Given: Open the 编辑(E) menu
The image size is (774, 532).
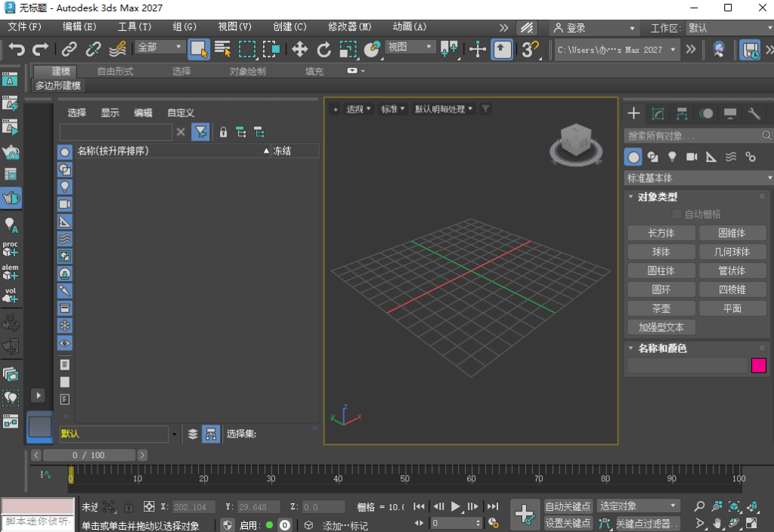Looking at the screenshot, I should 79,26.
